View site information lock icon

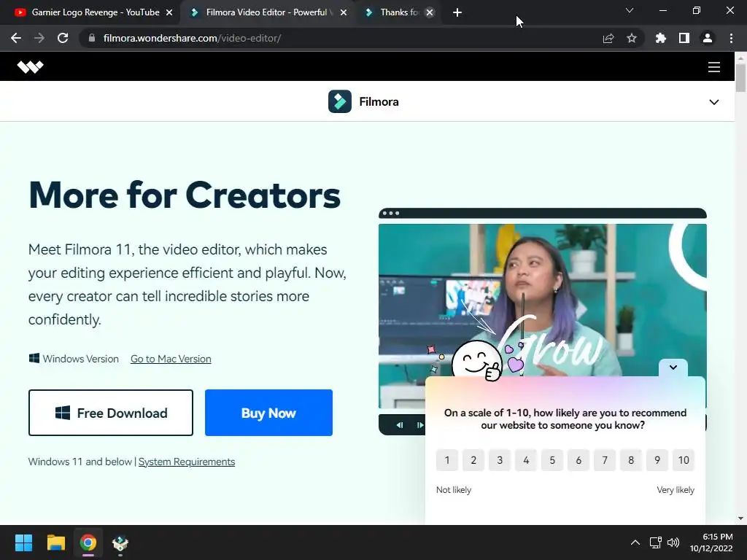coord(92,38)
